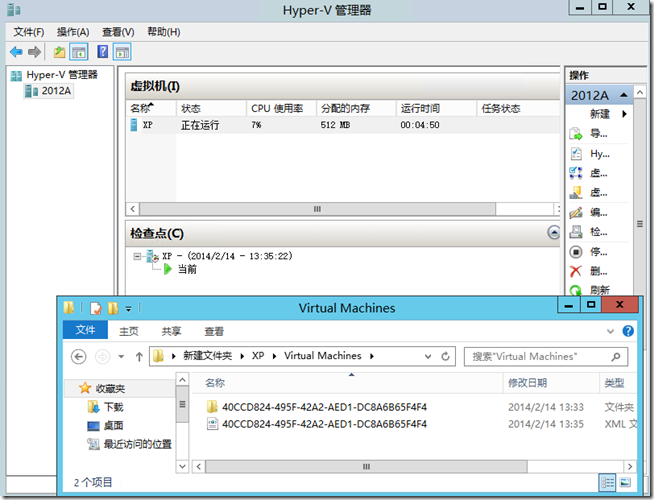Image resolution: width=654 pixels, height=500 pixels.
Task: Select the XP checkpoint 2014/2/14 13:35:22
Action: tap(227, 256)
